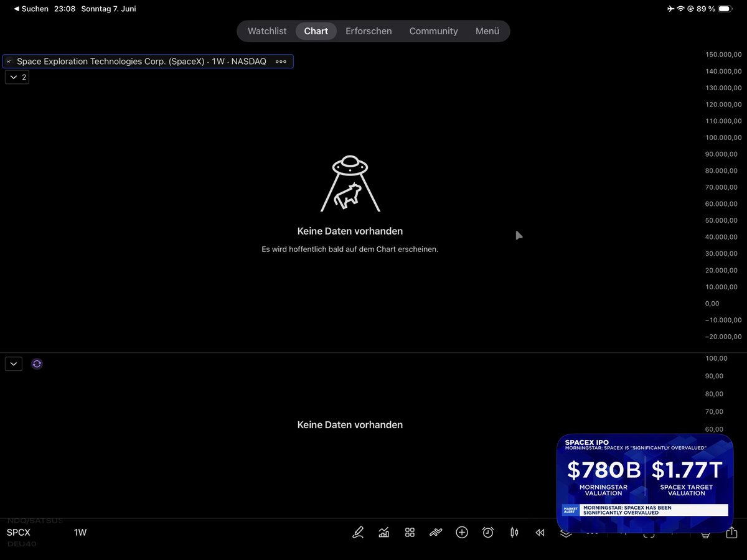Open the compare symbols icon
The height and width of the screenshot is (560, 747).
pos(436,533)
